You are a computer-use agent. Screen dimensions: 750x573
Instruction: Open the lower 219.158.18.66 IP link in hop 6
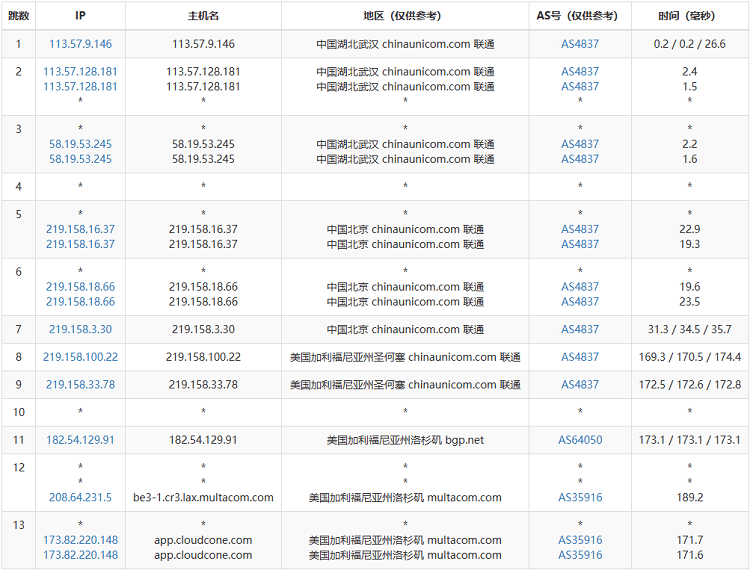[80, 302]
